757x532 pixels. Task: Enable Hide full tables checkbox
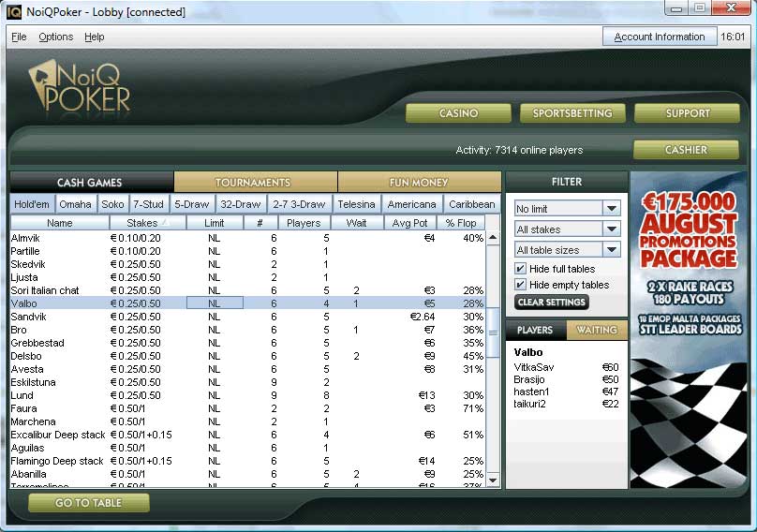click(521, 269)
